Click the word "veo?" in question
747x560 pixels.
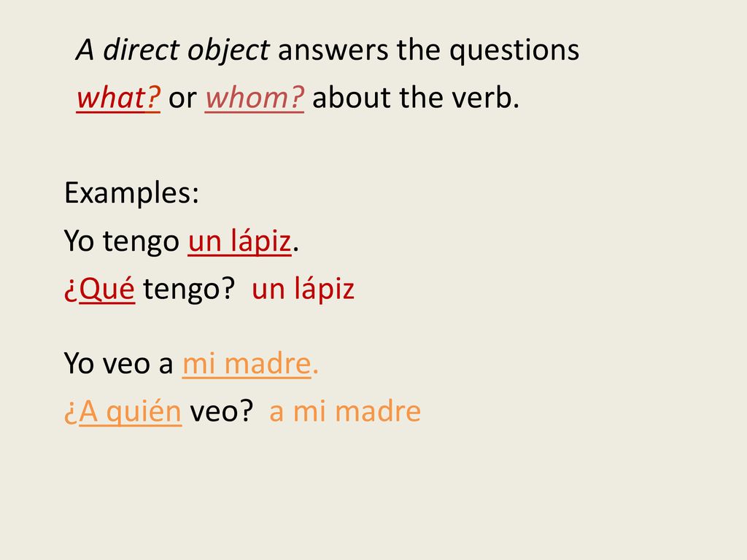pos(222,411)
